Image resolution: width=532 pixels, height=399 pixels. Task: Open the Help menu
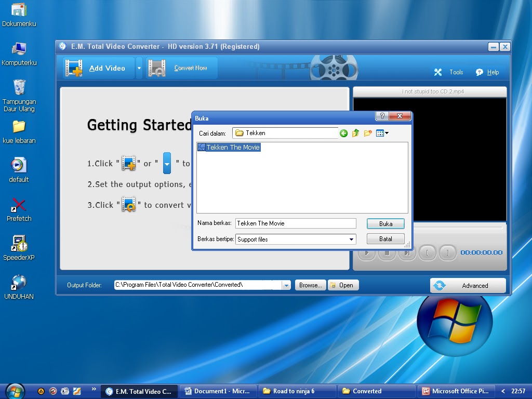point(487,72)
